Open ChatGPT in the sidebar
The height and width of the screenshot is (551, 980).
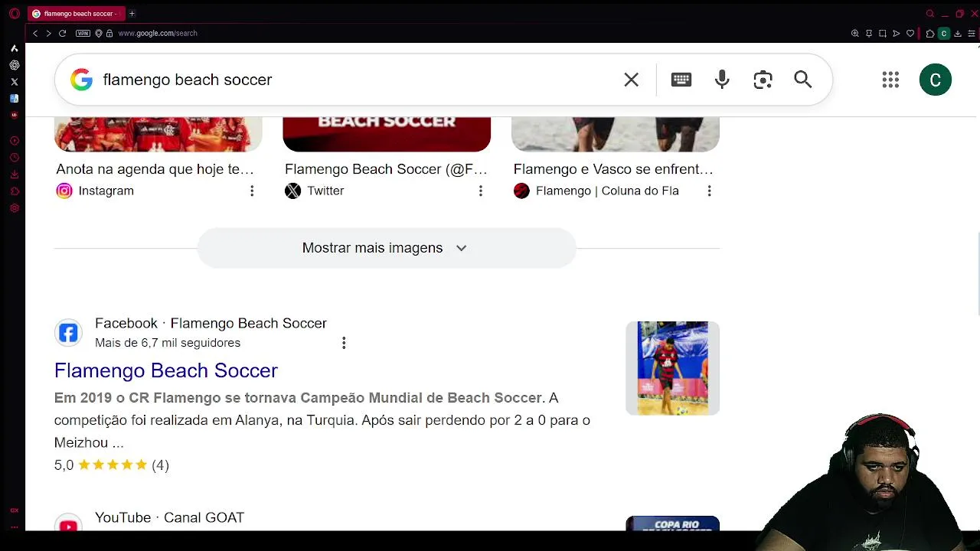[14, 65]
